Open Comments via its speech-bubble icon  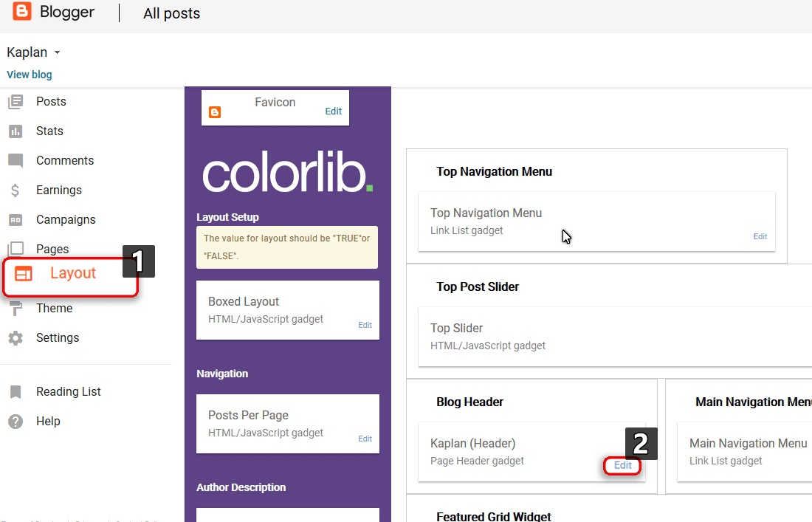[x=18, y=160]
